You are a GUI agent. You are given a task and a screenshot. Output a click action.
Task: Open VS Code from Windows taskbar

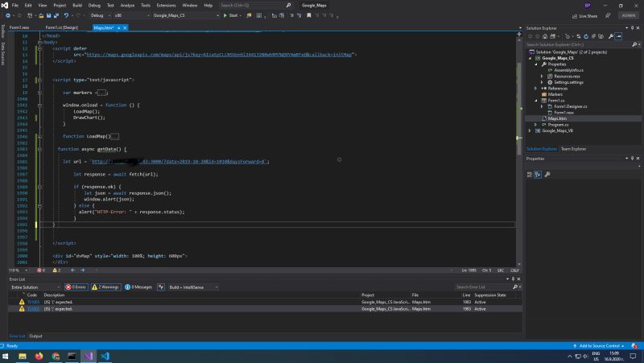click(x=105, y=356)
